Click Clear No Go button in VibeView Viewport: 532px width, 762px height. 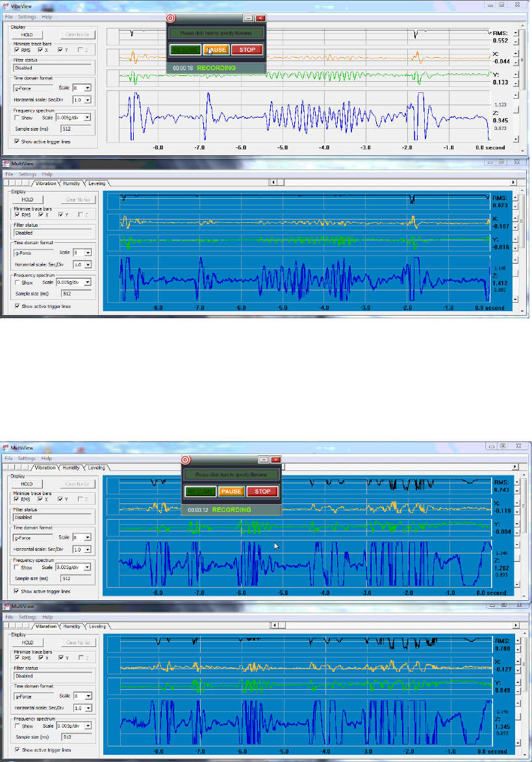77,34
